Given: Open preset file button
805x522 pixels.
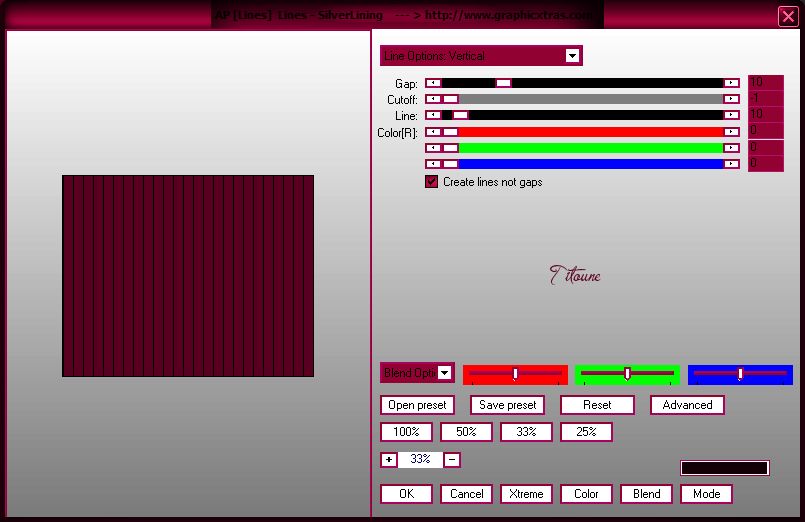Looking at the screenshot, I should [x=417, y=405].
